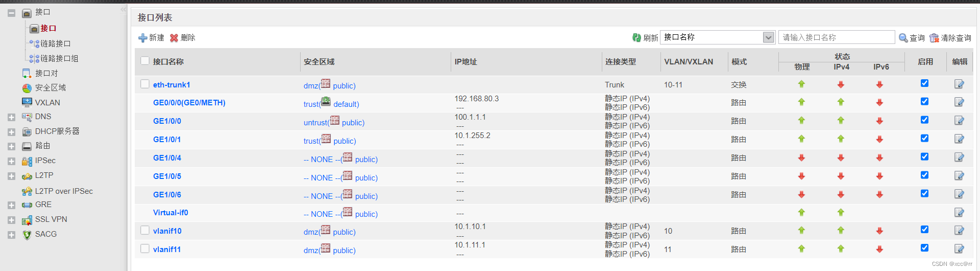Click the IPv6 status arrow for vlanif10
Screen dimensions: 980x271
coord(879,231)
